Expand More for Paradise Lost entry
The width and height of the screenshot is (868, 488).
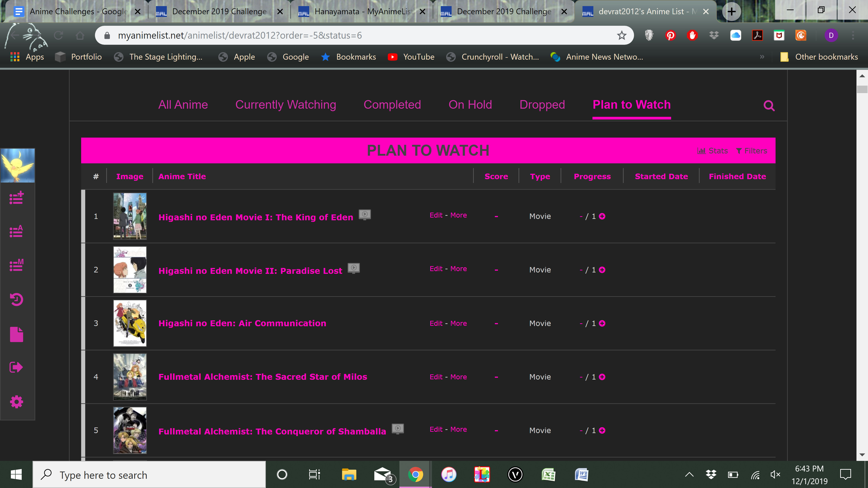pos(458,269)
